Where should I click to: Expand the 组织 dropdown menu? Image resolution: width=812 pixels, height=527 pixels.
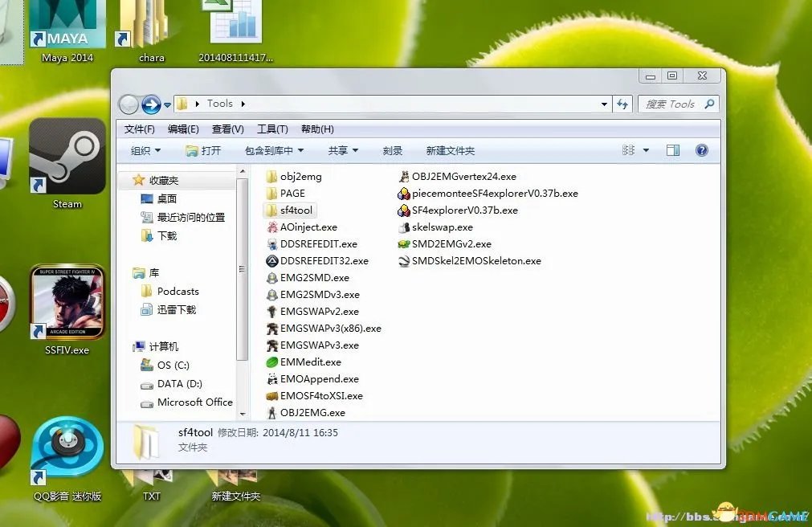(x=145, y=149)
